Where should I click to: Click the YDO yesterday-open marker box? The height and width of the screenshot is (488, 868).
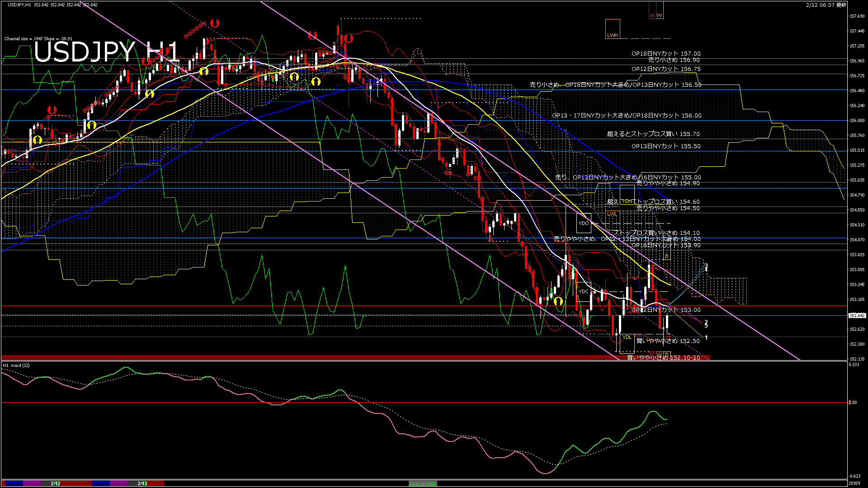pyautogui.click(x=584, y=223)
